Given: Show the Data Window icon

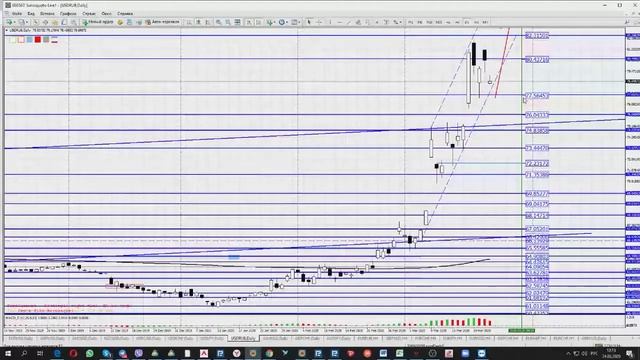Looking at the screenshot, I should [45, 22].
